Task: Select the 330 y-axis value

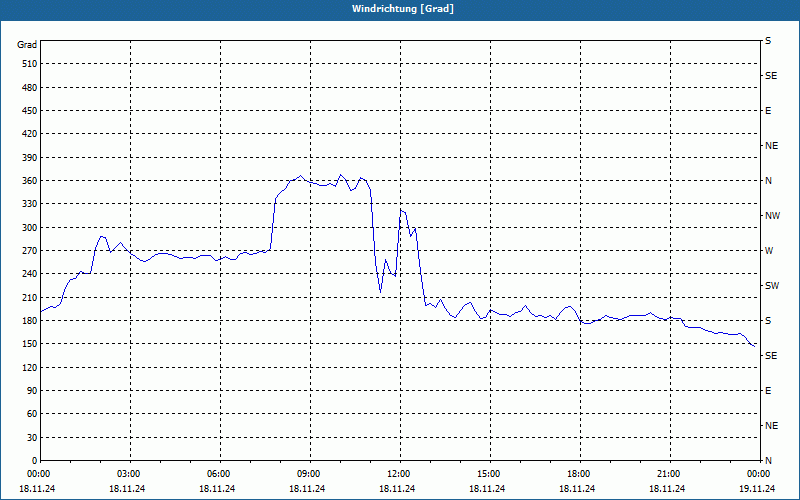Action: [x=30, y=204]
